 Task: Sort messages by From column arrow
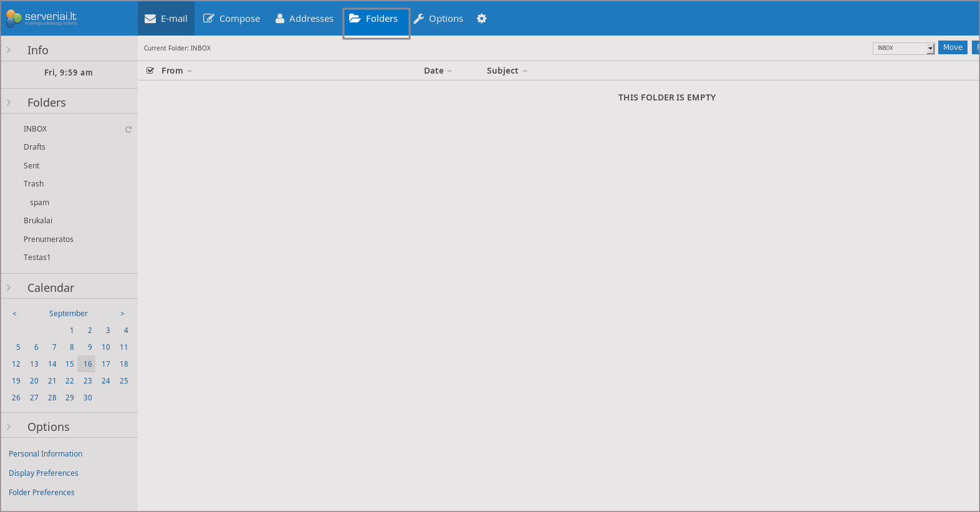(x=190, y=71)
